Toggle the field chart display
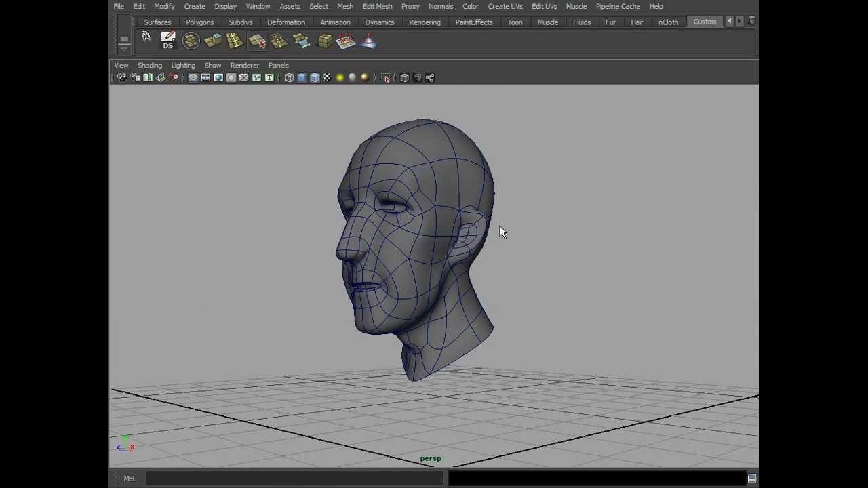 click(243, 78)
